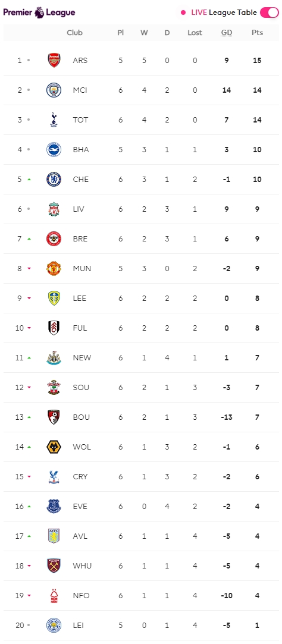Click the Chelsea club crest
Viewport: 282px width, 644px height.
[x=54, y=180]
